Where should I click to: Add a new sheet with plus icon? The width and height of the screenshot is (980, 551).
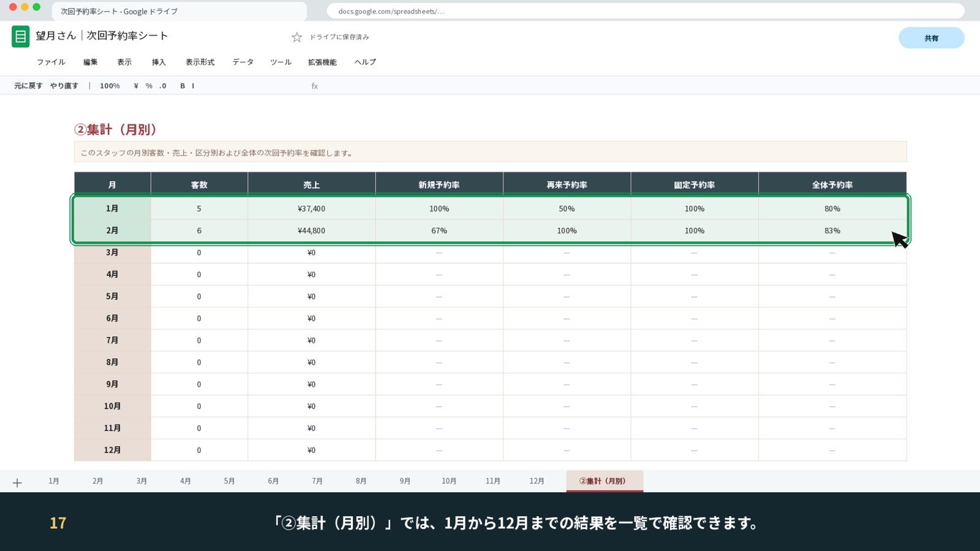(x=17, y=482)
